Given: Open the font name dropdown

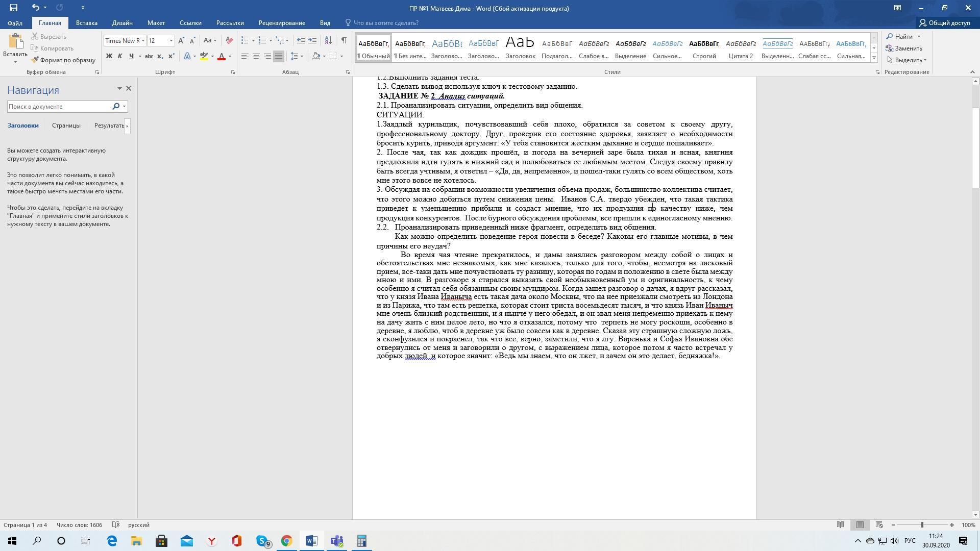Looking at the screenshot, I should tap(143, 40).
